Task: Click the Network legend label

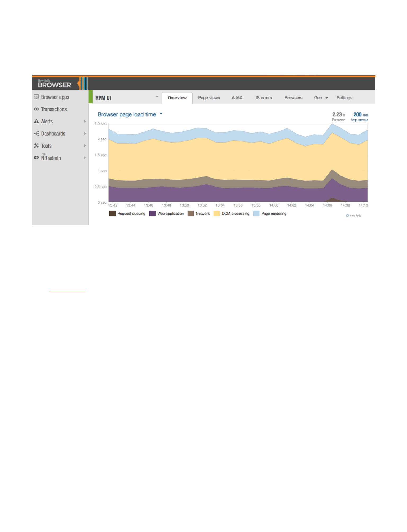Action: click(x=203, y=214)
